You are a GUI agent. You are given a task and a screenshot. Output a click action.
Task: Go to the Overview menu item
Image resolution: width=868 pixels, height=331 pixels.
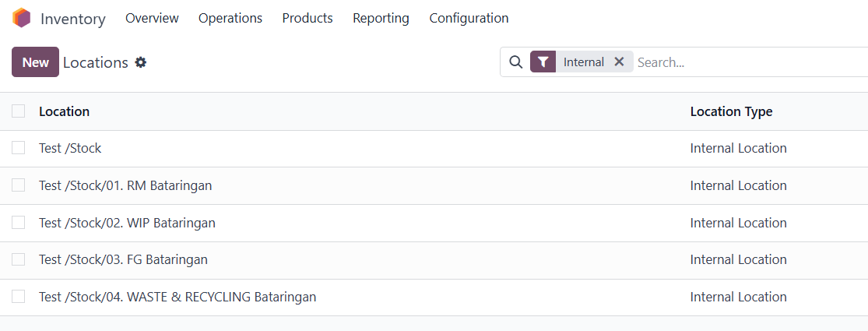coord(153,18)
